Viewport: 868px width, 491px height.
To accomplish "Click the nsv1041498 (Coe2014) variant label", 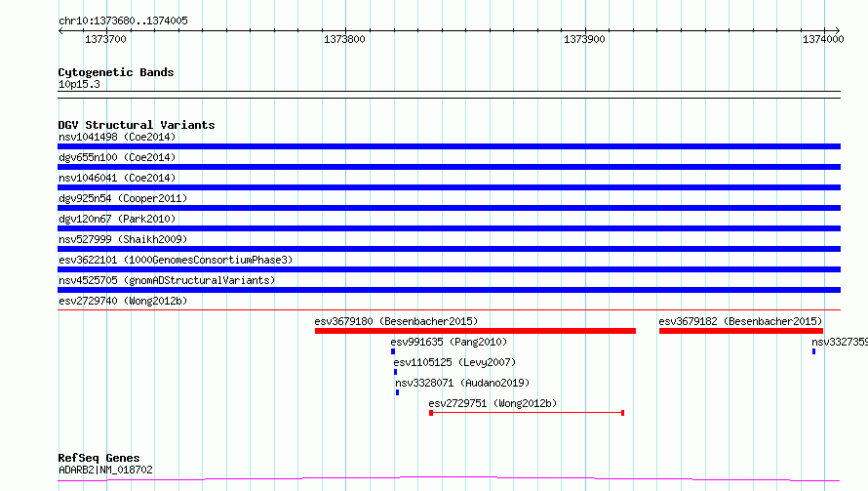I will point(117,137).
